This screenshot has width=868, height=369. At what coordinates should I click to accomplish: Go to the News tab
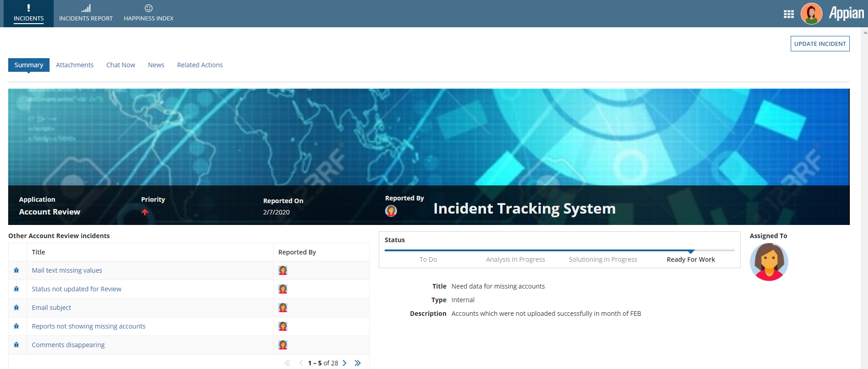[x=156, y=65]
